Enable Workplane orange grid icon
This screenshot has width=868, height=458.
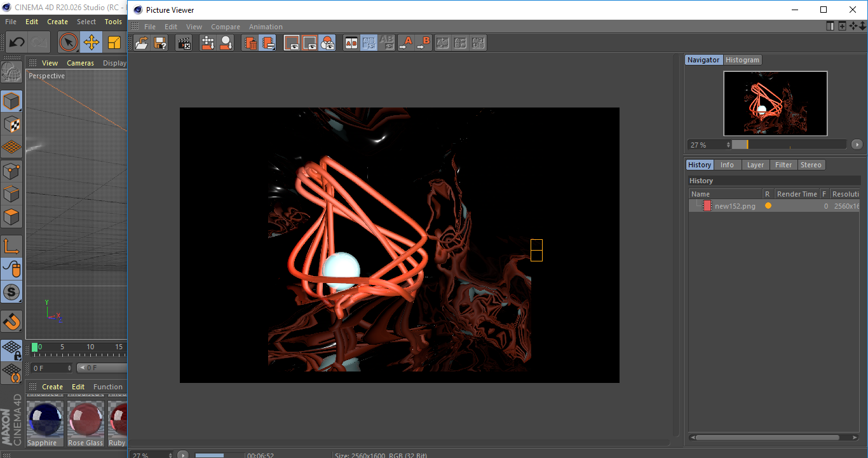point(11,148)
